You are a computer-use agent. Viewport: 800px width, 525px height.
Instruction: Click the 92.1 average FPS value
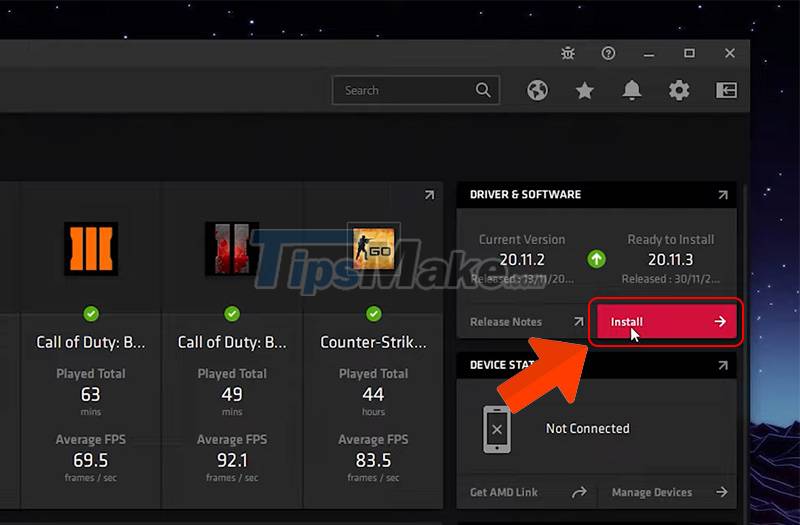pyautogui.click(x=232, y=460)
